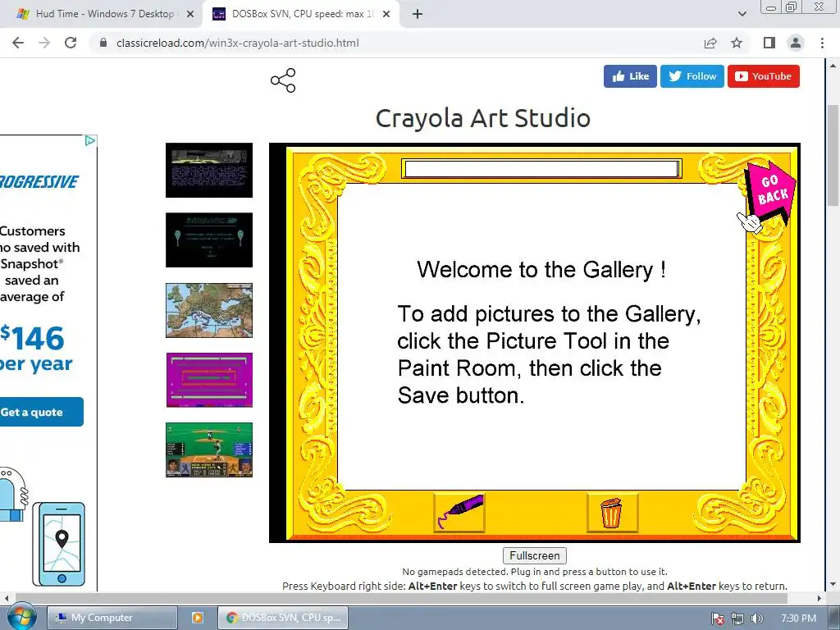The width and height of the screenshot is (840, 630).
Task: Click the share page icon in address bar
Action: click(710, 43)
